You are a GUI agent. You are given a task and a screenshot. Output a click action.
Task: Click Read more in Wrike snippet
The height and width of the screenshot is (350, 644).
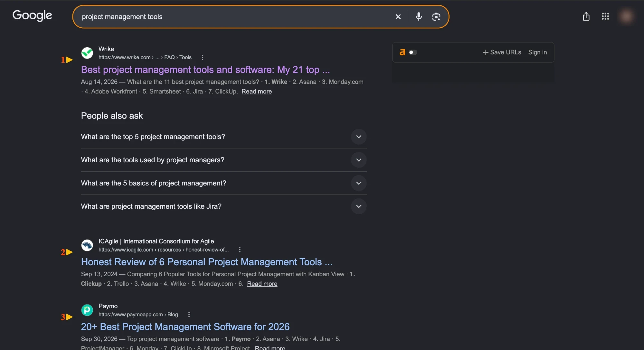click(x=257, y=91)
